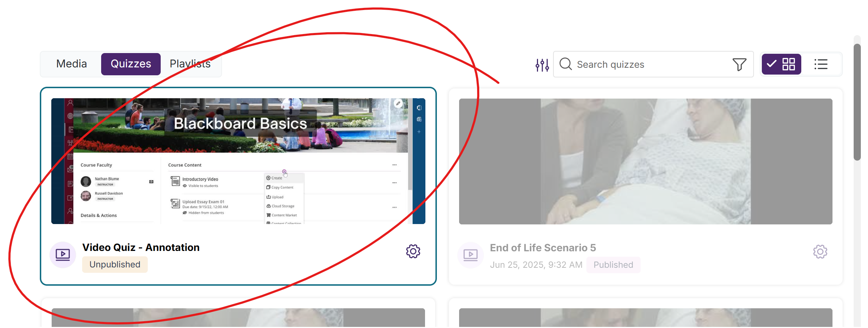Open gear settings for Video Quiz - Annotation

click(413, 251)
